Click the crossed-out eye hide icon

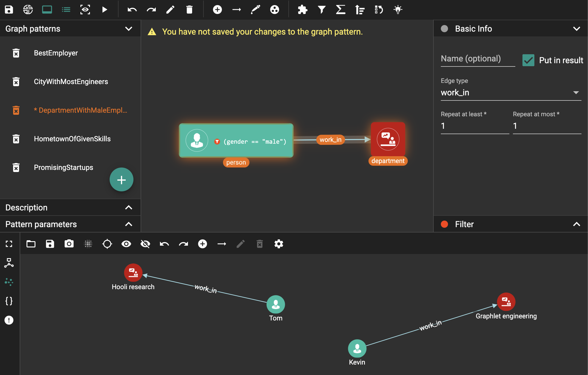[145, 244]
